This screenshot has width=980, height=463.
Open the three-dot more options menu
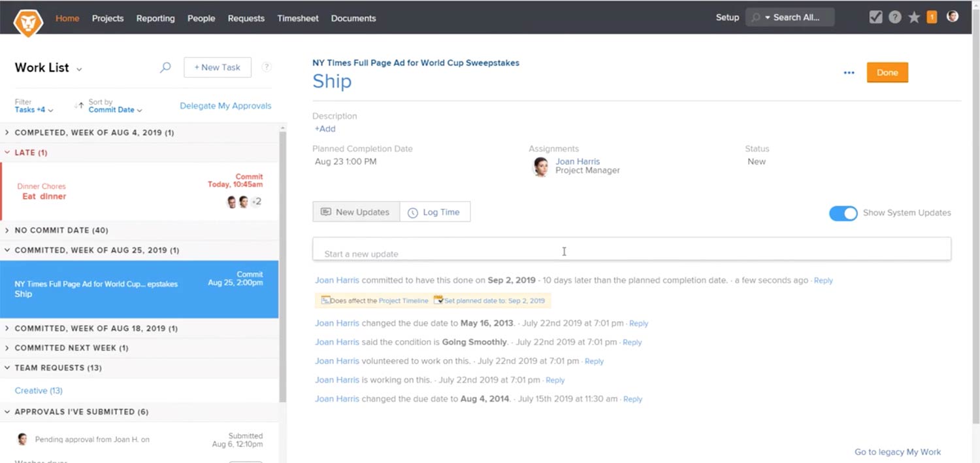[x=849, y=73]
